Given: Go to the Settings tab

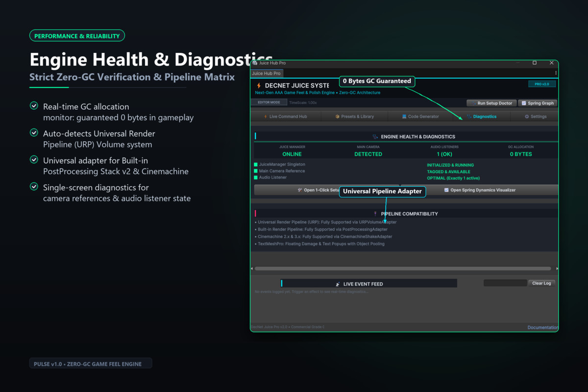Looking at the screenshot, I should tap(535, 117).
